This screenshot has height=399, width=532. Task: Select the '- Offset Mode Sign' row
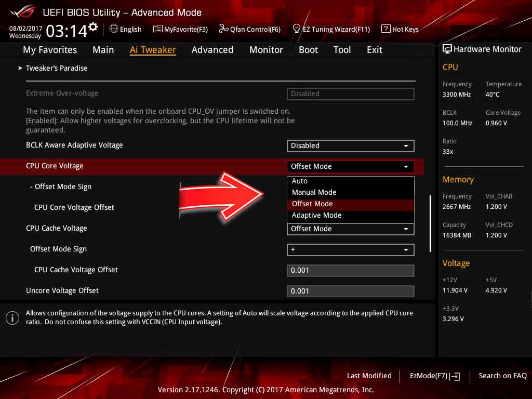(x=60, y=187)
